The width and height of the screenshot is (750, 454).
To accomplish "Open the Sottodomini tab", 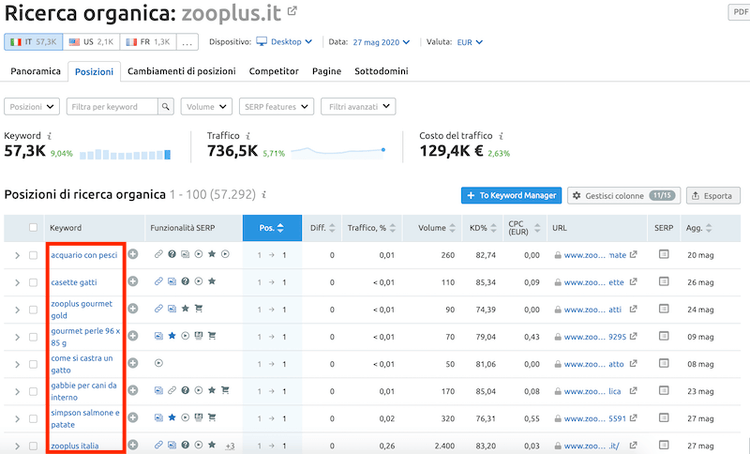I will (x=381, y=71).
